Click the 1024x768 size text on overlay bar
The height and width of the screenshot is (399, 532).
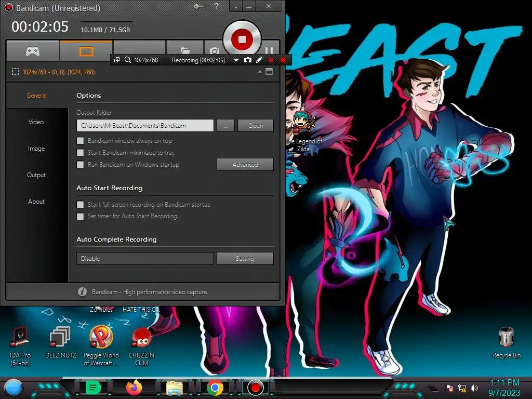(146, 60)
